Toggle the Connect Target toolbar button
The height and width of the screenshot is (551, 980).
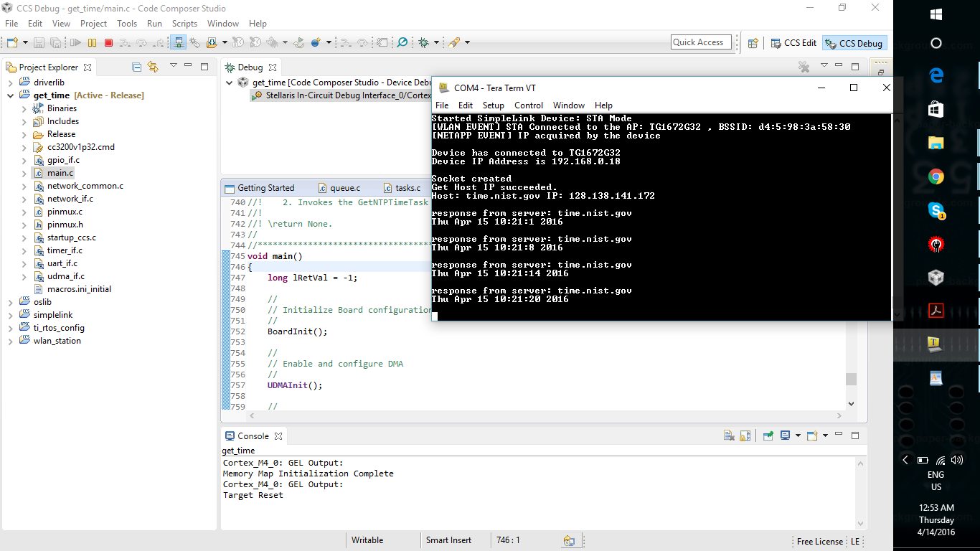pos(177,43)
